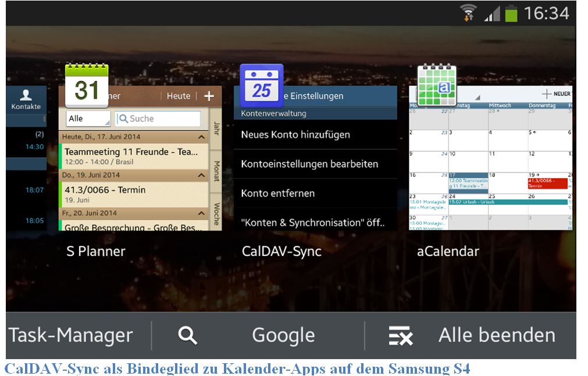This screenshot has height=376, width=588.
Task: Collapse the Heute, Di., 17. Juni 2014 section
Action: pyautogui.click(x=201, y=137)
